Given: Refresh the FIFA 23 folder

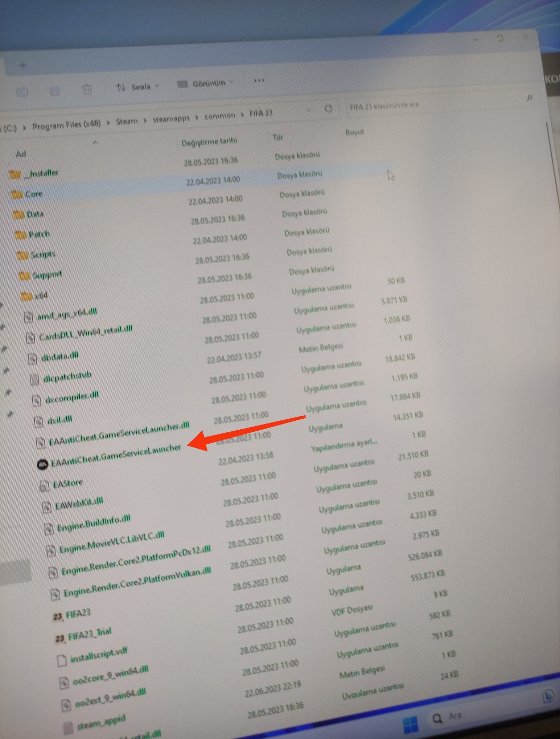Looking at the screenshot, I should 328,108.
